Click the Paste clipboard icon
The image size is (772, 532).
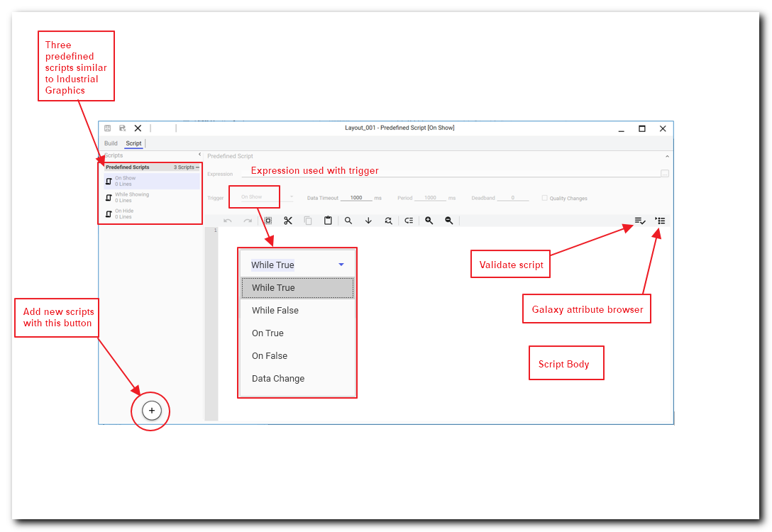tap(328, 221)
